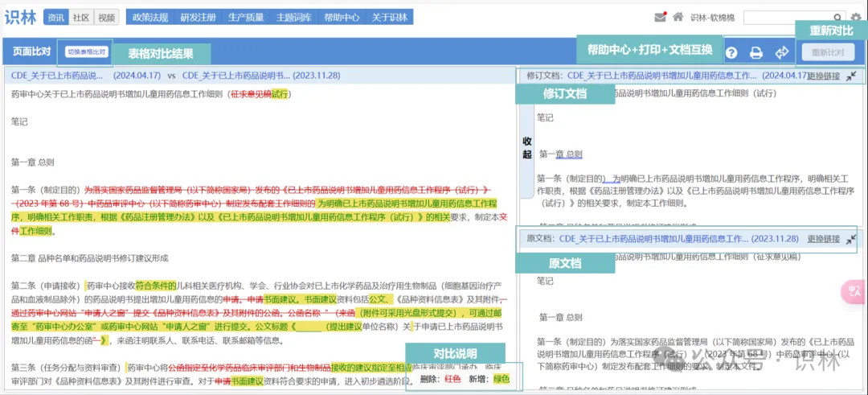This screenshot has width=868, height=395.
Task: Click the underlined 第一章 总则 in 修订文档 pane
Action: (561, 154)
